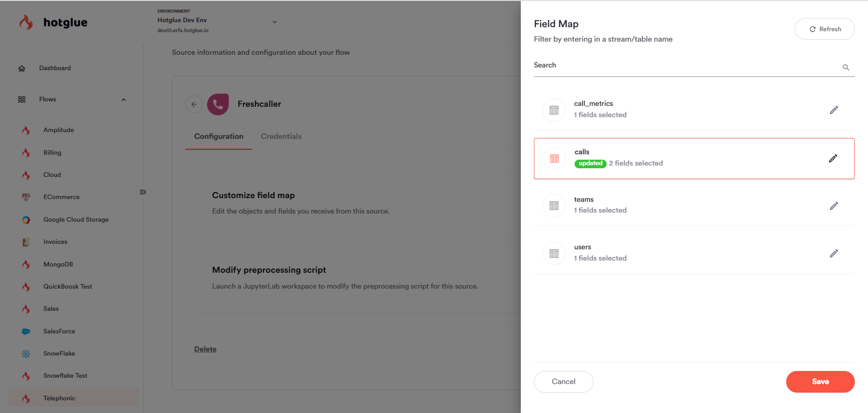Viewport: 868px width, 413px height.
Task: Save the field map
Action: click(820, 381)
